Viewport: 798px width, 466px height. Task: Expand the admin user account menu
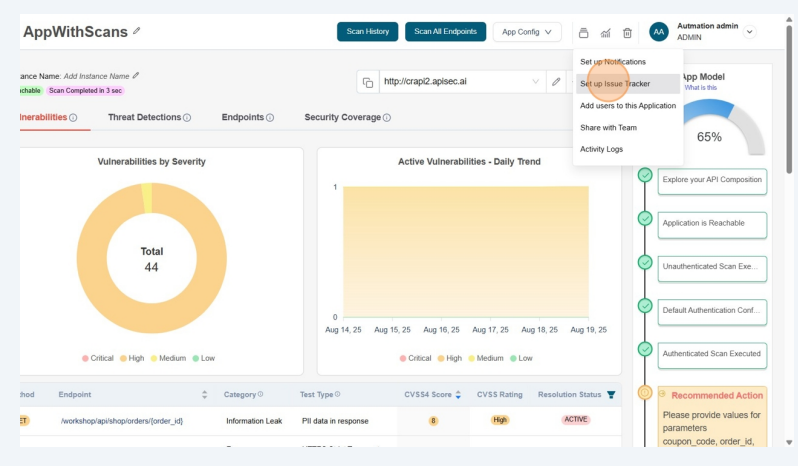(x=750, y=32)
